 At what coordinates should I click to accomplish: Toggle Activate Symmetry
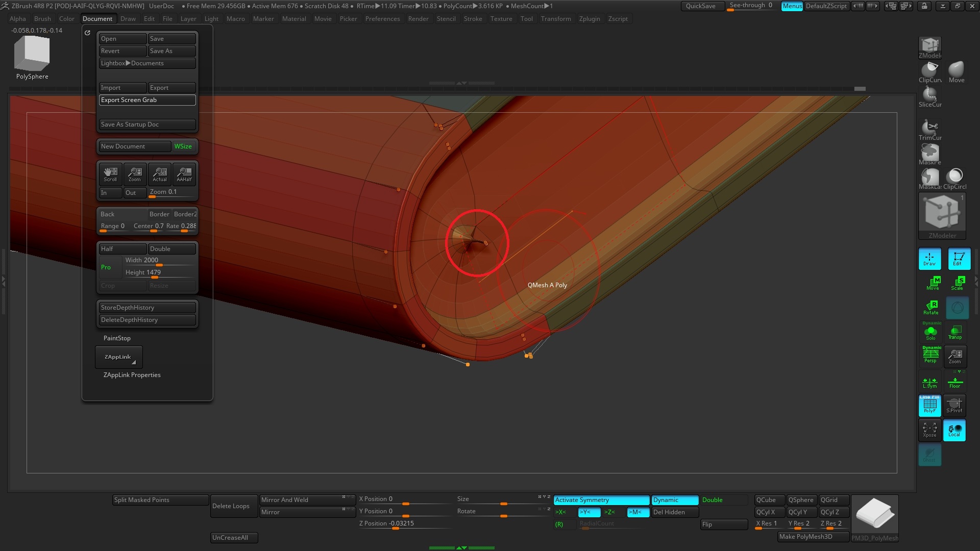tap(601, 500)
